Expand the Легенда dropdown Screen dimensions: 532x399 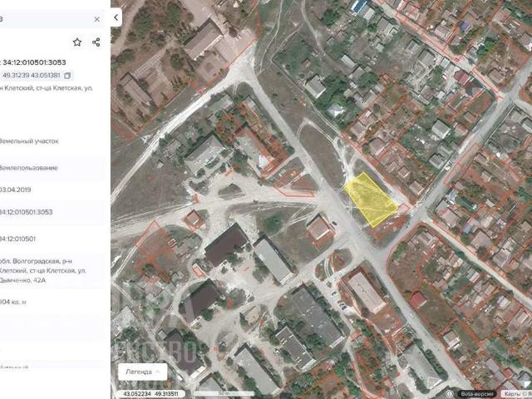(142, 371)
